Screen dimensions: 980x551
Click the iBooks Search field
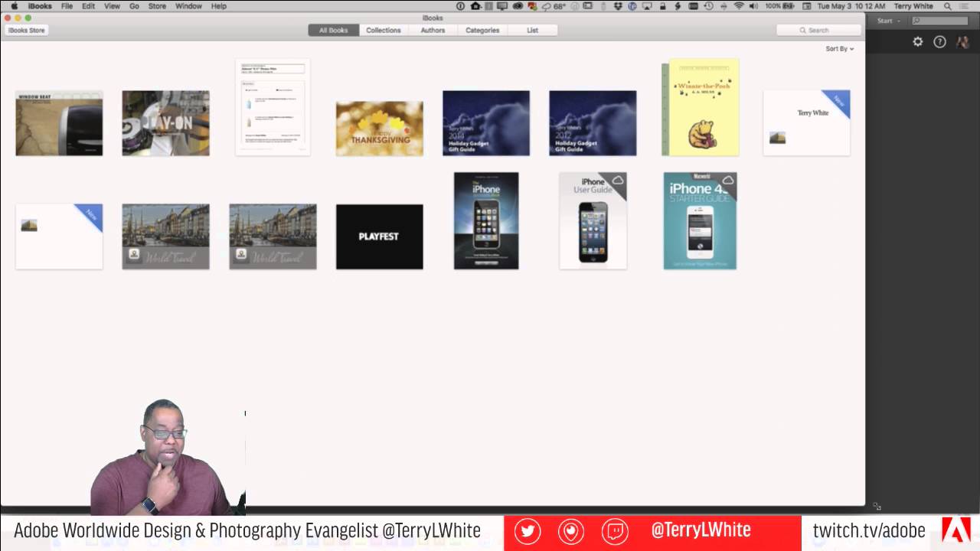[x=818, y=31]
